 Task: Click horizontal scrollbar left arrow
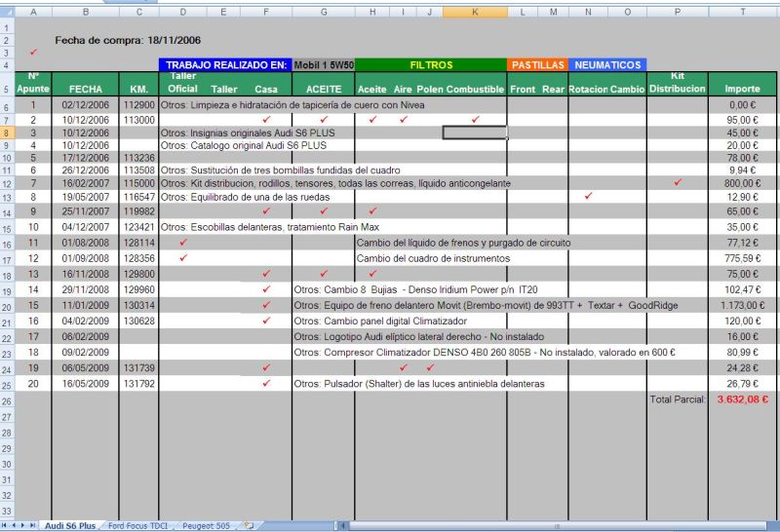pos(342,525)
